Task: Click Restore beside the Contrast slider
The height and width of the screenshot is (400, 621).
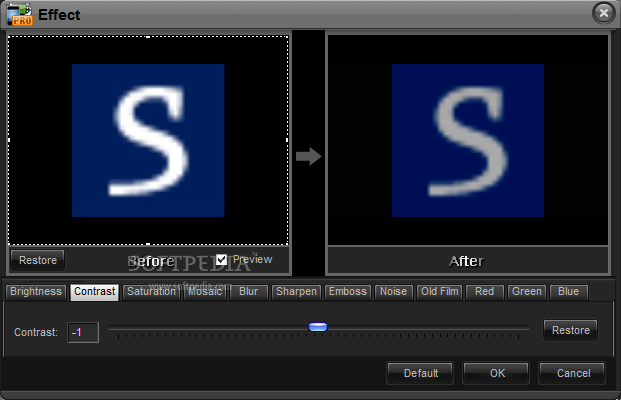Action: 571,330
